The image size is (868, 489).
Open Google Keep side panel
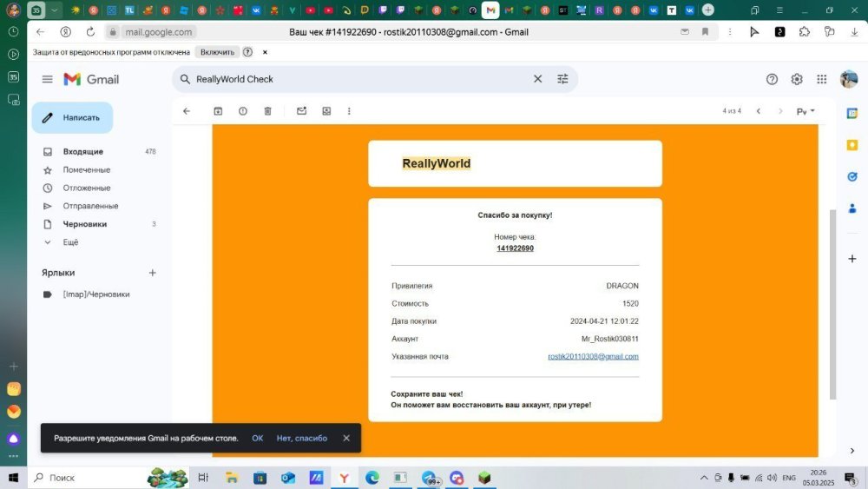click(852, 145)
